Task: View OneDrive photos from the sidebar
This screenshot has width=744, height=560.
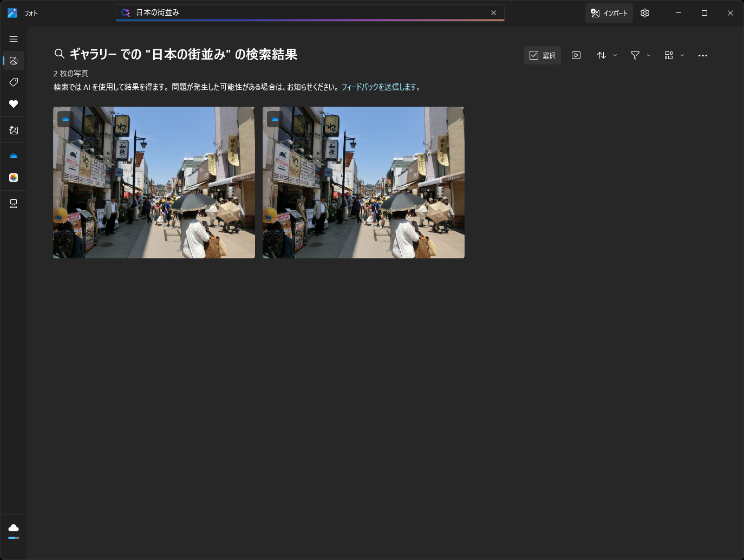Action: pyautogui.click(x=14, y=155)
